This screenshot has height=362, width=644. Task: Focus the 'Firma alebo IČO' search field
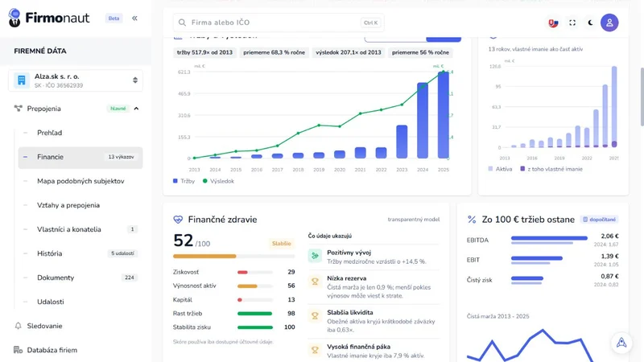(279, 23)
